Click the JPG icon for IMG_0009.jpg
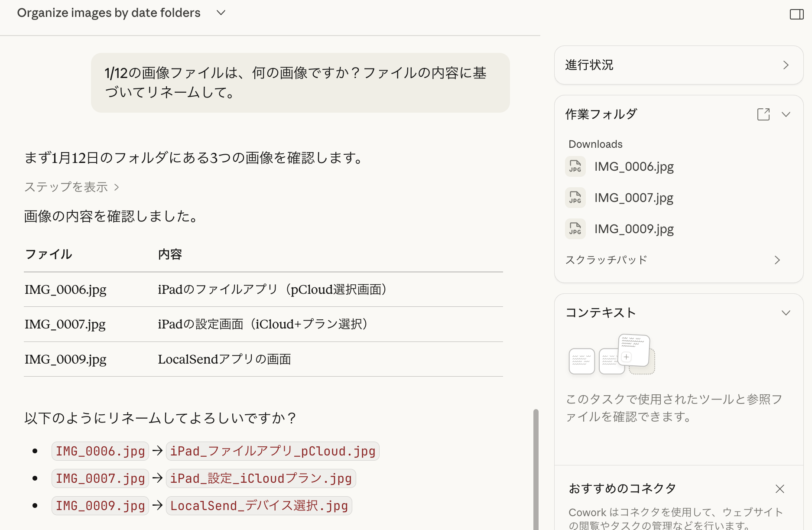812x530 pixels. coord(575,229)
